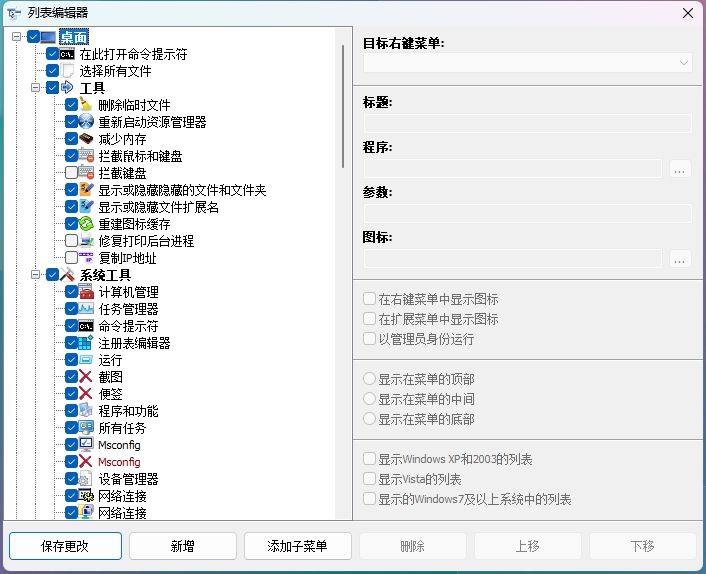The image size is (706, 574).
Task: Click the gear page icon next to 设备管理器
Action: (x=86, y=479)
